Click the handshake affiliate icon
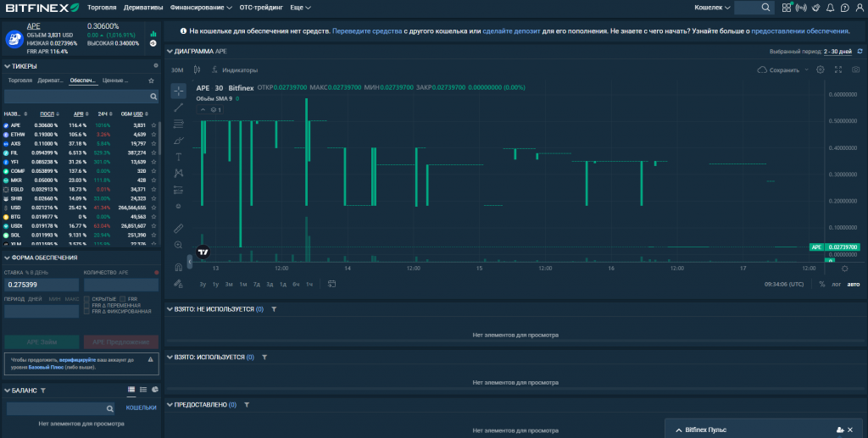Screen dimensions: 868x438 pyautogui.click(x=816, y=8)
